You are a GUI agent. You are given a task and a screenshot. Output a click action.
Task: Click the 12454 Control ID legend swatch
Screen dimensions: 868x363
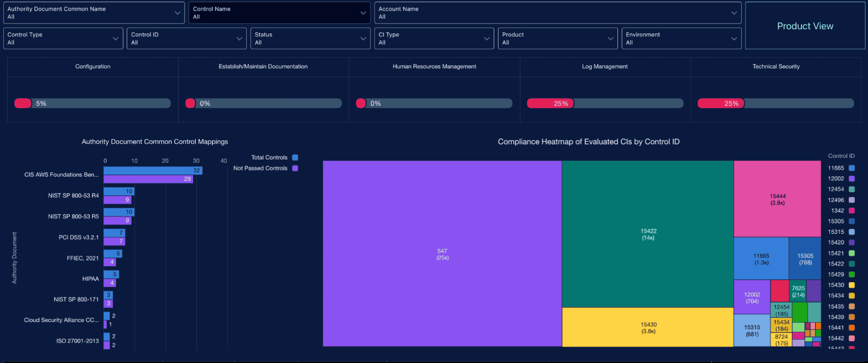852,189
